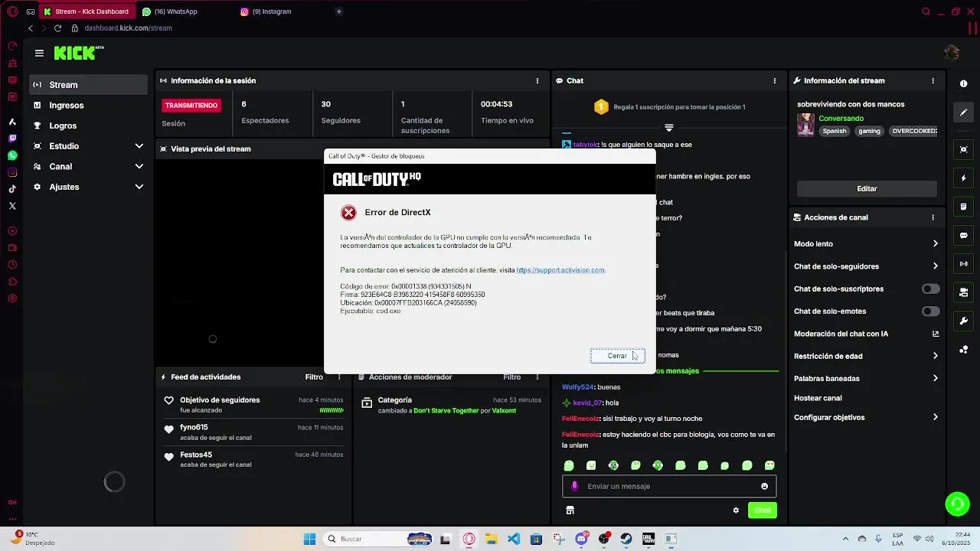Click fyno615 in activity feed
Screen dimensions: 980x551
pyautogui.click(x=194, y=427)
